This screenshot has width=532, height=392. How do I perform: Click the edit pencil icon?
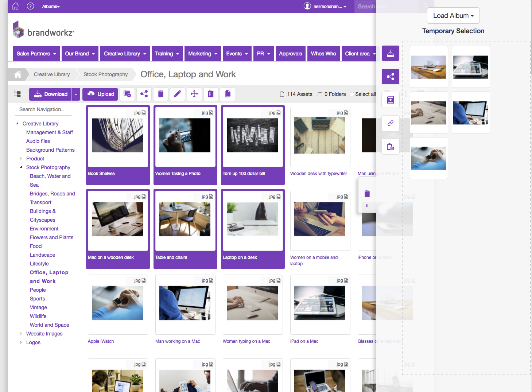178,94
